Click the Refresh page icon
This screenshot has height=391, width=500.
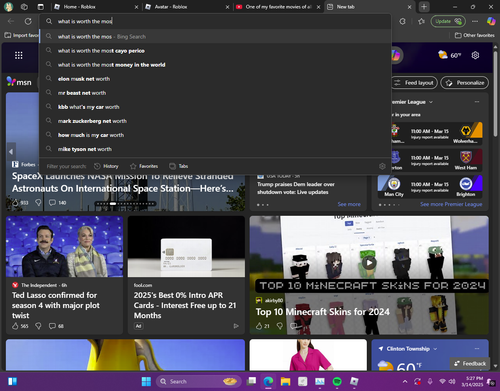28,21
